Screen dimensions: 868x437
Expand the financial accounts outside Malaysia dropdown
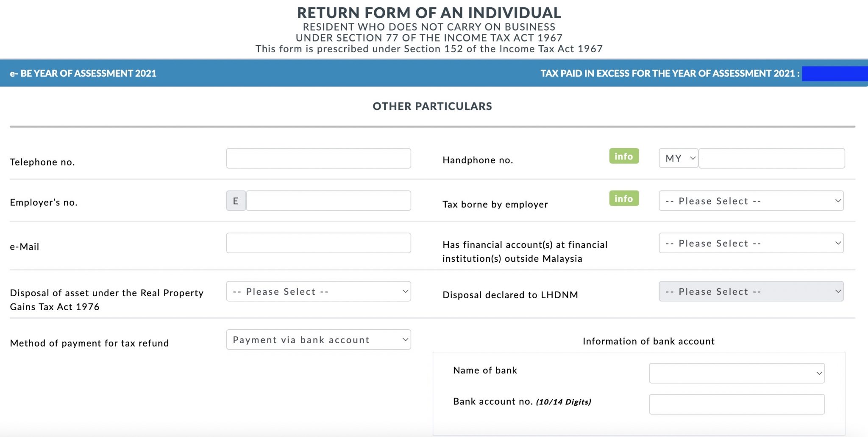751,243
